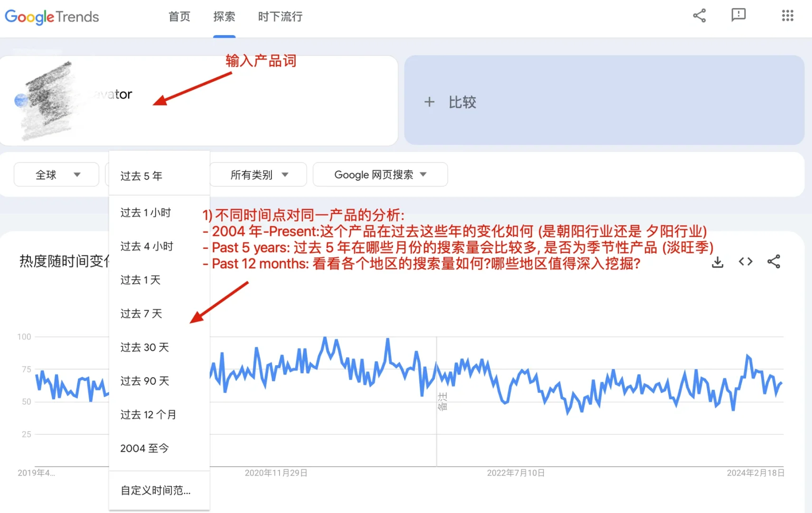Download the trends chart as CSV
Screen dimensions: 812x513
[717, 262]
